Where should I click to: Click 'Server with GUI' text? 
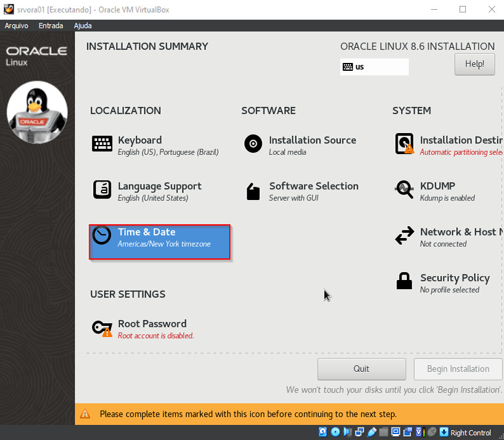pyautogui.click(x=294, y=198)
